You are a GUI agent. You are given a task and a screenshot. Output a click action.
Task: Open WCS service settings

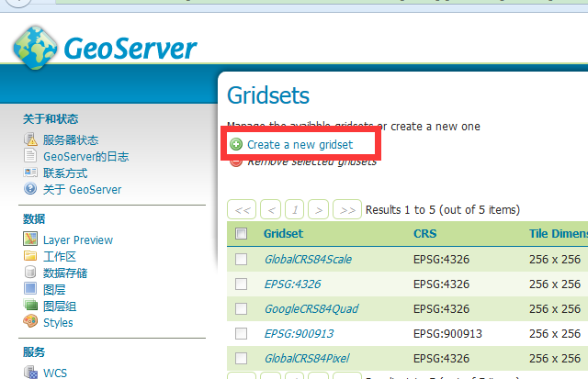click(x=55, y=373)
